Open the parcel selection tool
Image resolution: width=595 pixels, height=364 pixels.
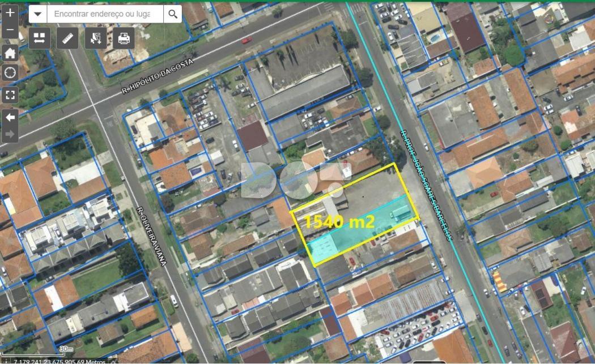(x=96, y=38)
